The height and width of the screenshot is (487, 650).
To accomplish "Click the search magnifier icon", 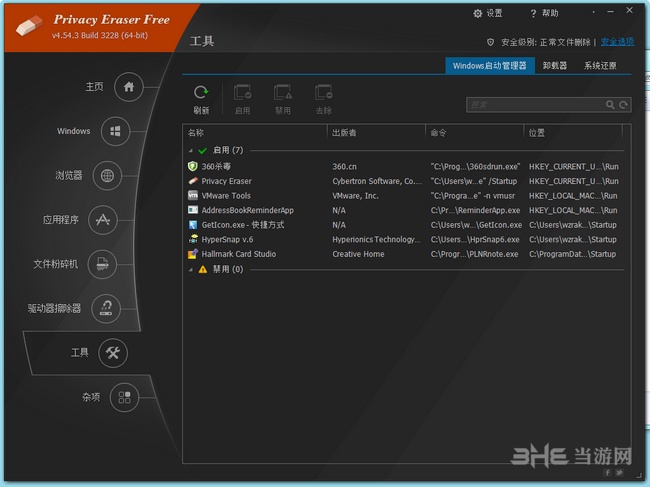I will click(x=610, y=104).
